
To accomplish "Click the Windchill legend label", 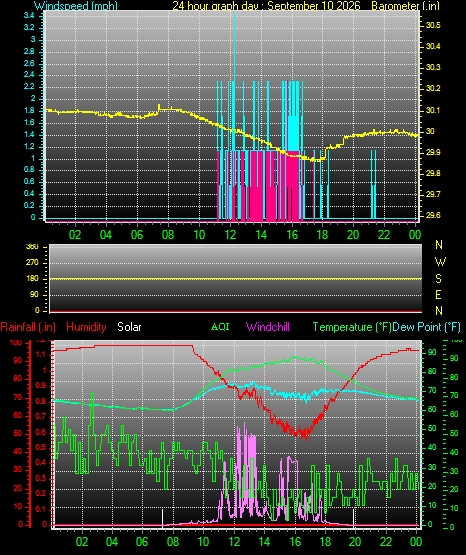I will tap(267, 327).
